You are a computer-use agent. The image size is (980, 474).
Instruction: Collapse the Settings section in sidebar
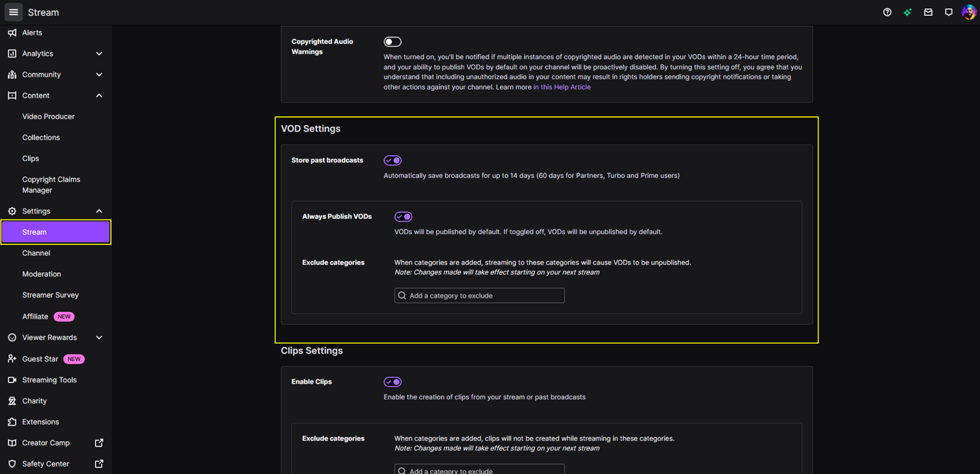[x=98, y=211]
